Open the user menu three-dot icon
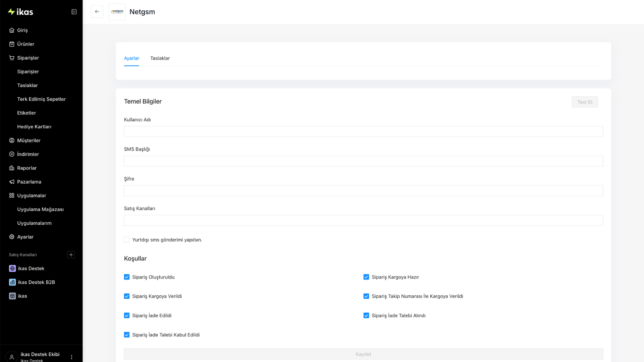This screenshot has width=644, height=362. (x=71, y=357)
